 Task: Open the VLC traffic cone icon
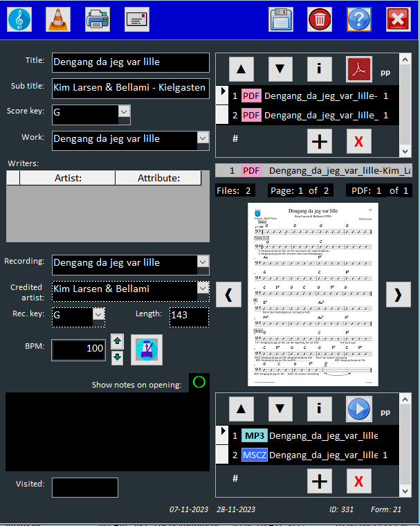click(58, 19)
